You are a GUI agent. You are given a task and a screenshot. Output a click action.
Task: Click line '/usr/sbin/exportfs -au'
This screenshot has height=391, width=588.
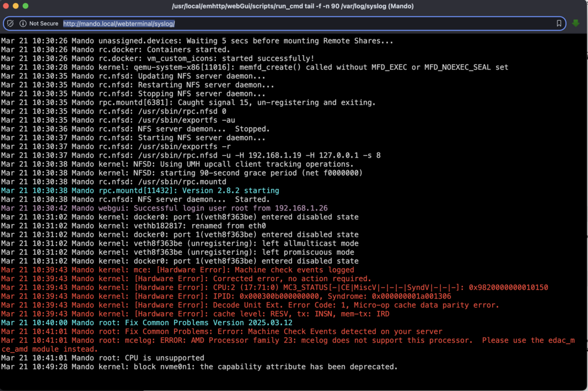pos(118,120)
